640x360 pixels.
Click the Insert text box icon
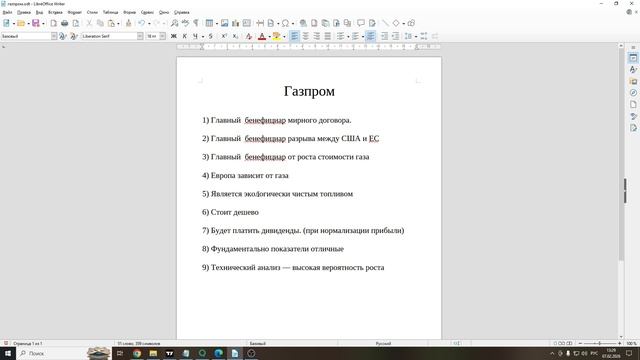(x=247, y=23)
